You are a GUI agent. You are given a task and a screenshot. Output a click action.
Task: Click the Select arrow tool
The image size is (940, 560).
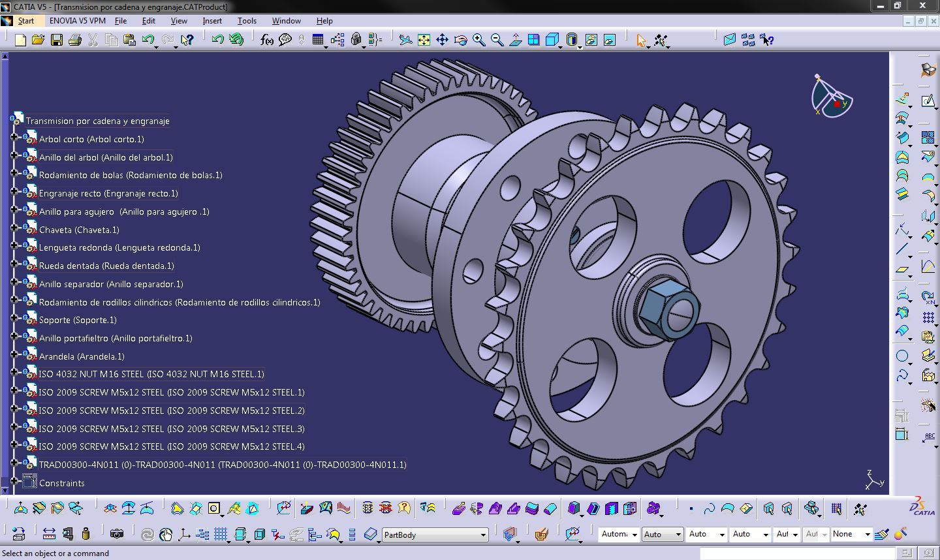(641, 40)
